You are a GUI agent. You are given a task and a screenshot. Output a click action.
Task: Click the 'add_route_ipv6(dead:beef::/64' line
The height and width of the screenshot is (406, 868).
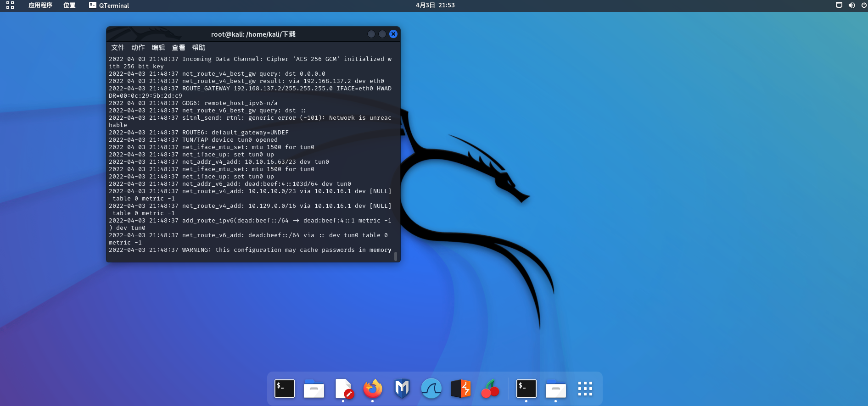[x=250, y=224]
